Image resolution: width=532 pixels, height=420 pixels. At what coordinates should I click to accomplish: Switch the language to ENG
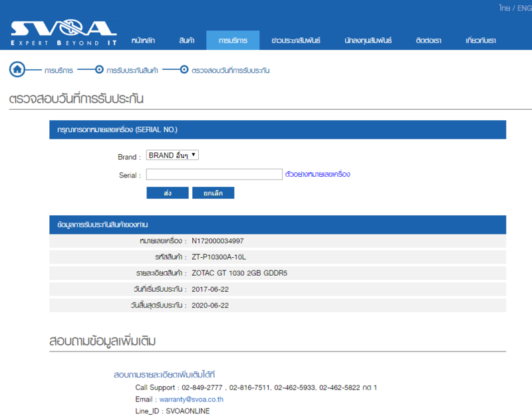[525, 8]
